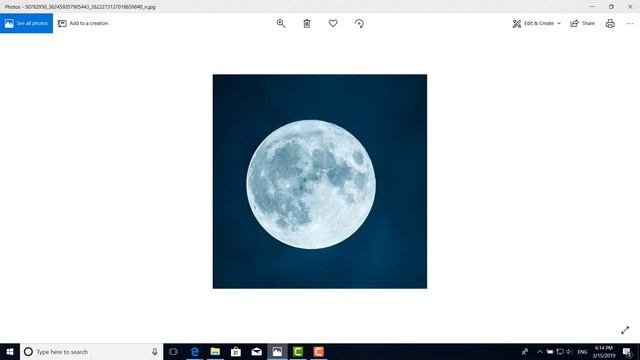Check the battery status icon

(550, 351)
